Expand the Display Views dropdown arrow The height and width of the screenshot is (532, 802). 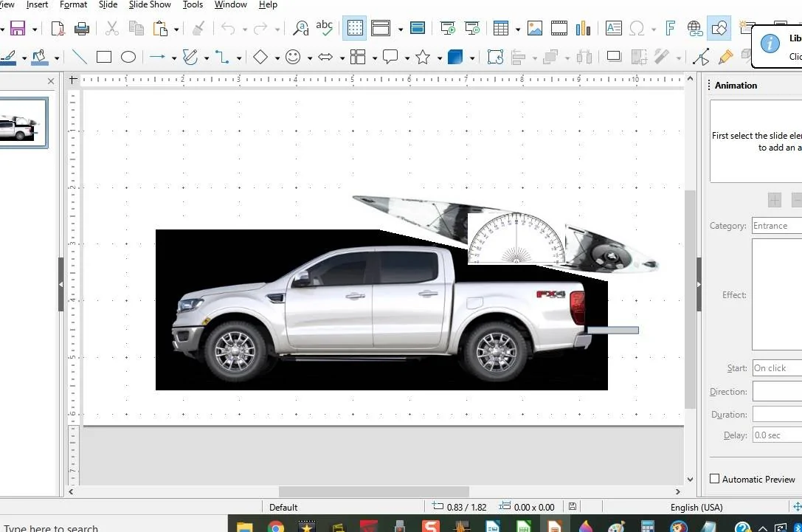(400, 30)
